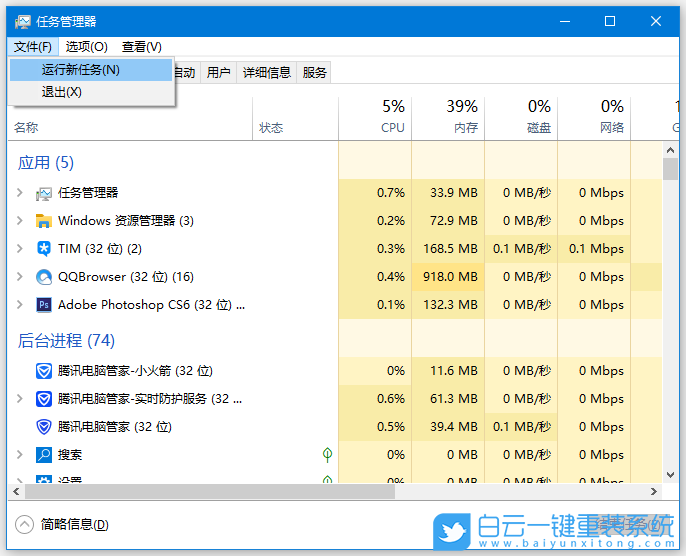This screenshot has height=556, width=686.
Task: Choose 运行新任务(N) from the menu
Action: tap(91, 70)
